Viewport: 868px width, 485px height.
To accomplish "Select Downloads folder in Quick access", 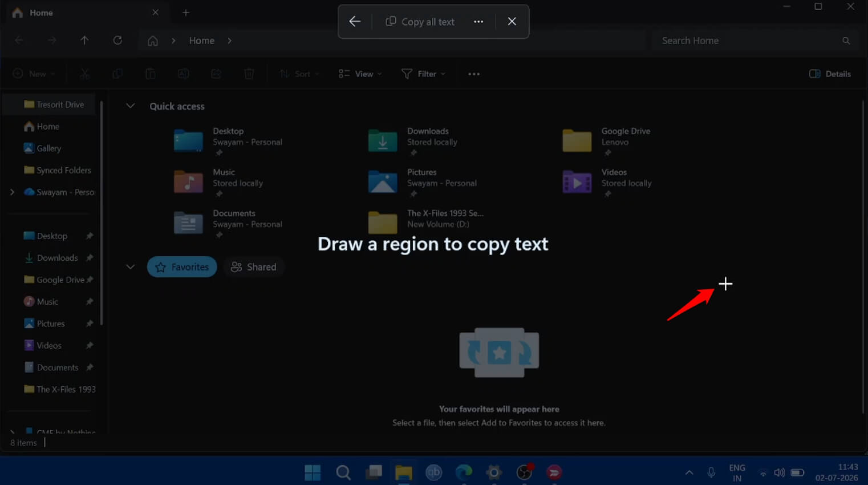I will [413, 141].
